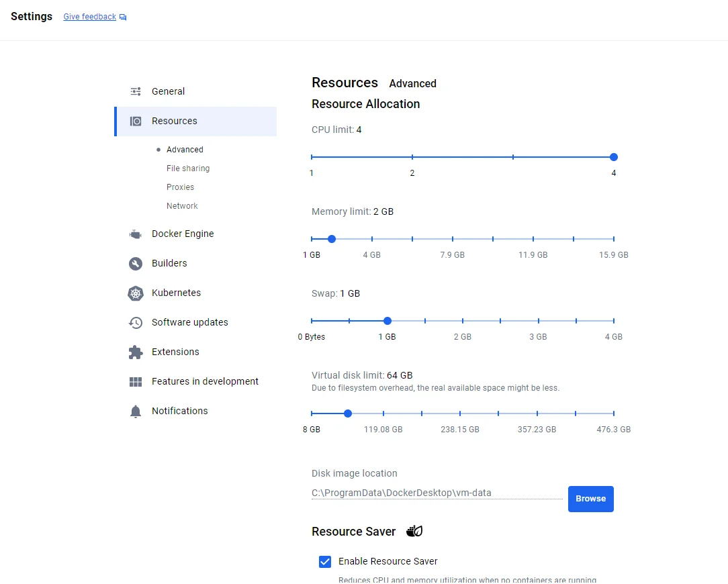Image resolution: width=728 pixels, height=584 pixels.
Task: Open Software updates using its refresh icon
Action: click(x=134, y=322)
